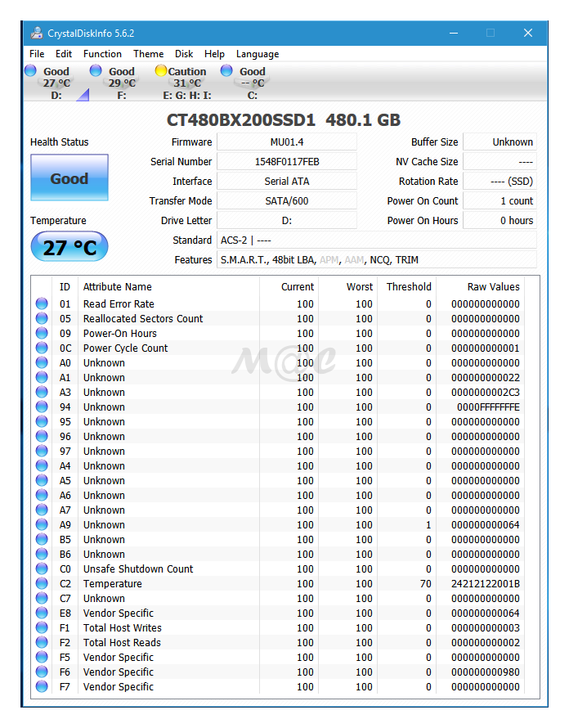The width and height of the screenshot is (569, 728).
Task: Click status orb for Power Cycle Count
Action: pyautogui.click(x=42, y=348)
